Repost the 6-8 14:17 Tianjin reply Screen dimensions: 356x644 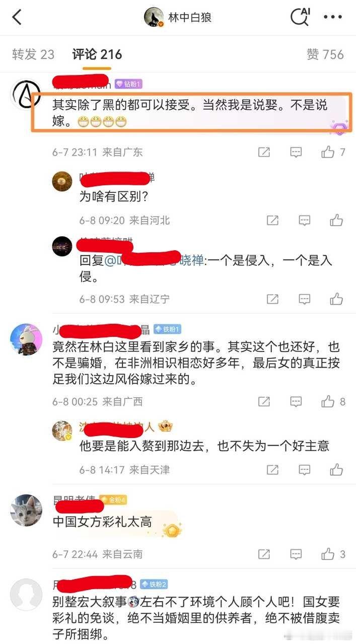click(x=272, y=470)
